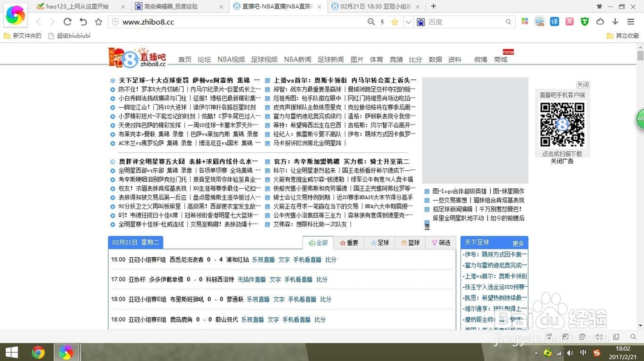Click the lightning speed mode icon
This screenshot has height=361, width=644.
pyautogui.click(x=383, y=22)
